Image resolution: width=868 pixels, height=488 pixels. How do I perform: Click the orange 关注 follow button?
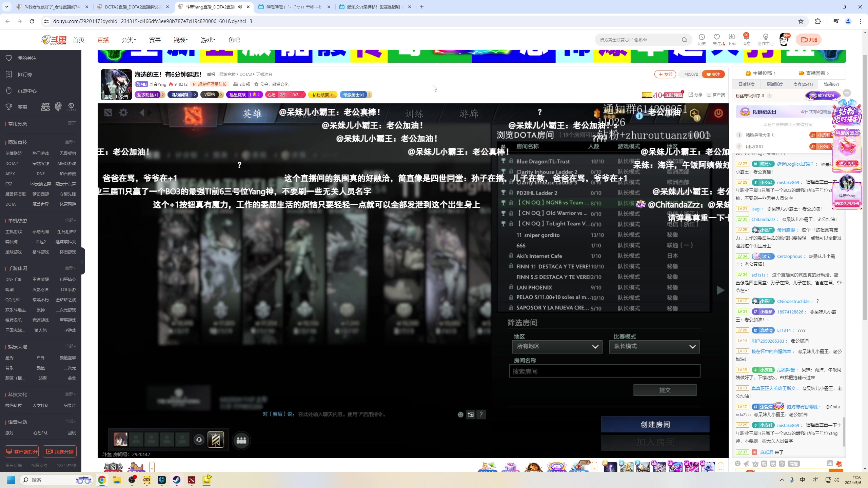713,74
